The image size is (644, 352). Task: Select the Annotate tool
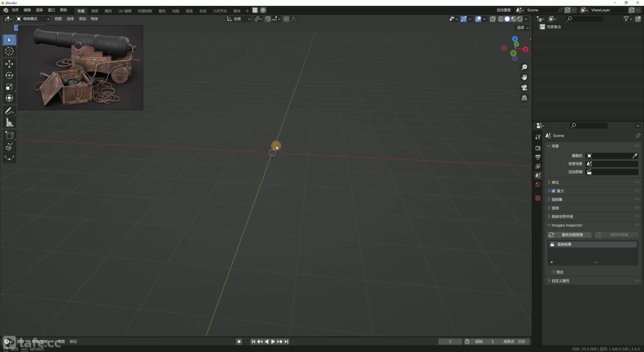[9, 111]
